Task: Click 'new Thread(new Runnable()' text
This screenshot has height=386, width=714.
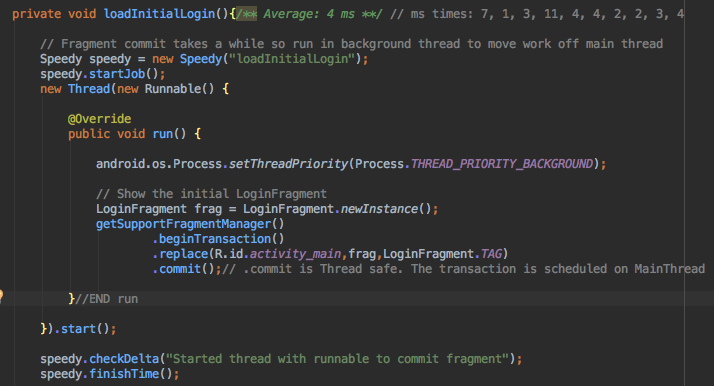Action: click(x=127, y=89)
